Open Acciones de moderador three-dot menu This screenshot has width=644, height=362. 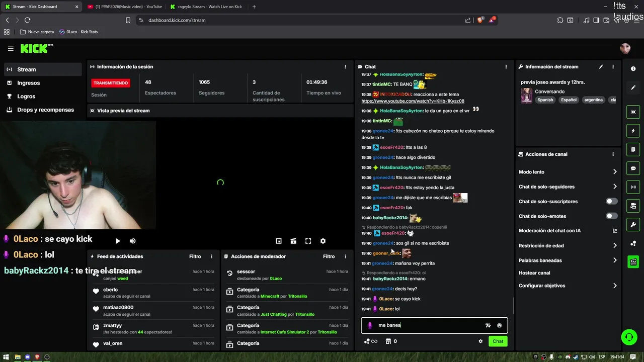345,256
